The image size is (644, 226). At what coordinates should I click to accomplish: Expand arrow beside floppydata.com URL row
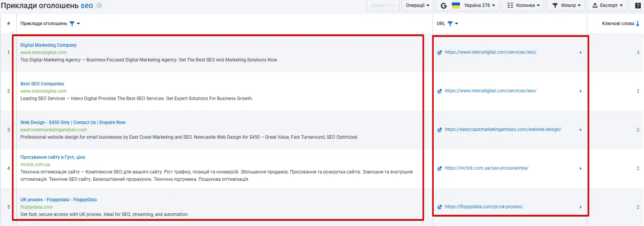580,207
